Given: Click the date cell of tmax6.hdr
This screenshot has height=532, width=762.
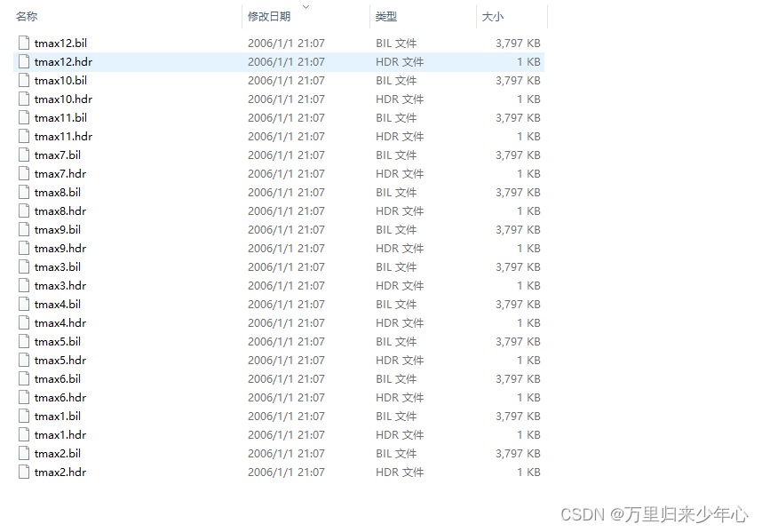Looking at the screenshot, I should [286, 397].
